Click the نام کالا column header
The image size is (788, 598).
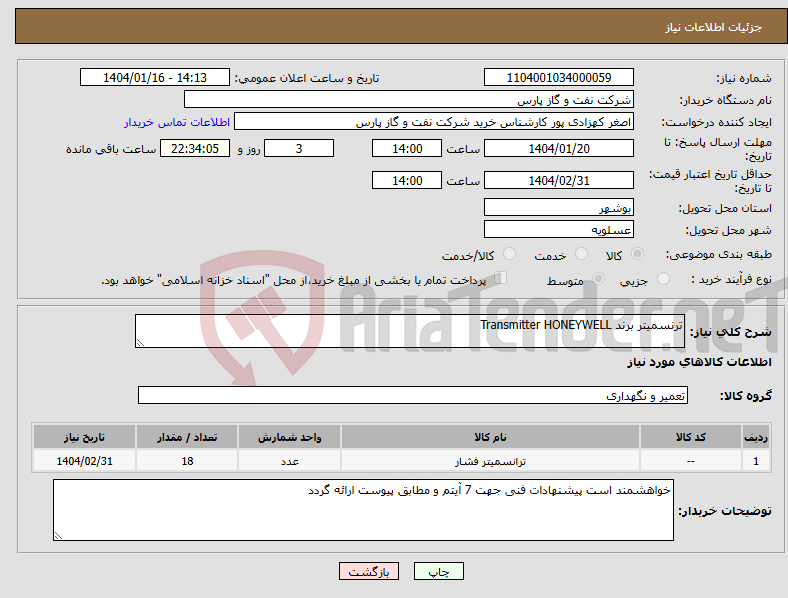(x=490, y=437)
